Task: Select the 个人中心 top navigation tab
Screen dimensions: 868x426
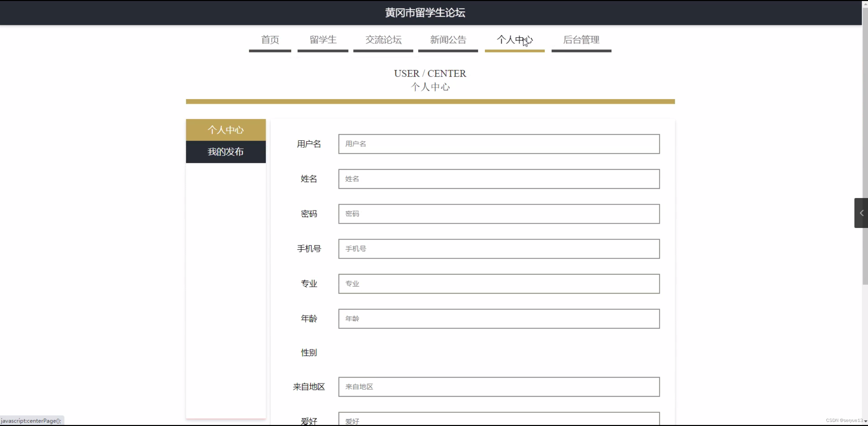Action: click(x=514, y=40)
